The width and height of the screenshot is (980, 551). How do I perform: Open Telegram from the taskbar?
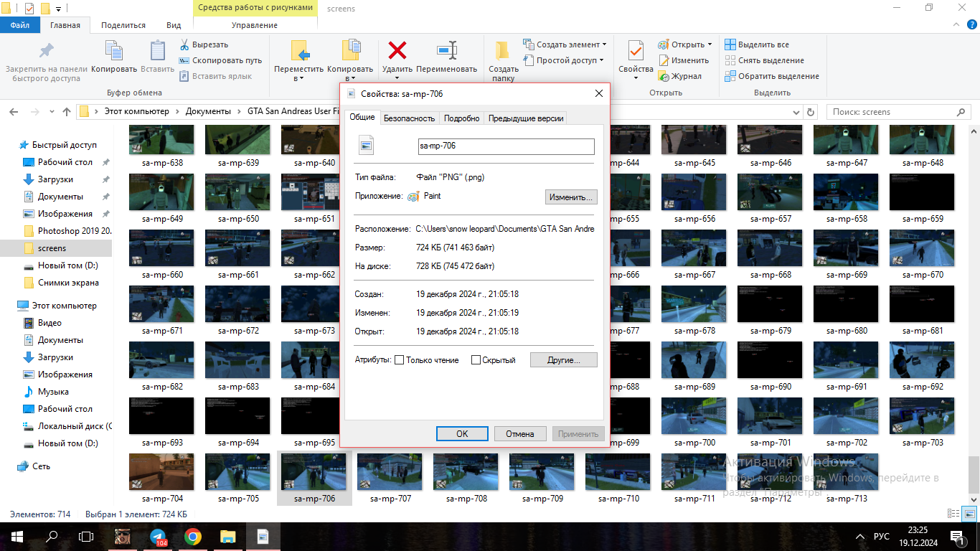tap(158, 536)
